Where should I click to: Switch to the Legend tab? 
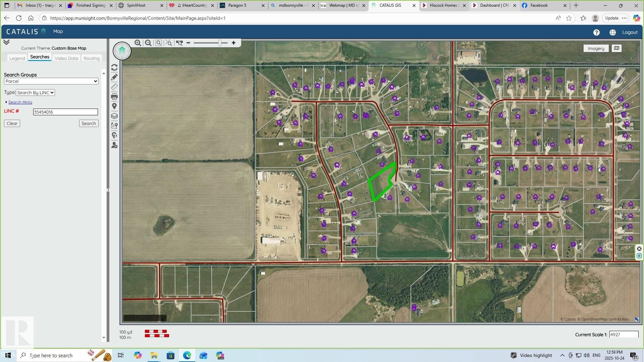(17, 58)
